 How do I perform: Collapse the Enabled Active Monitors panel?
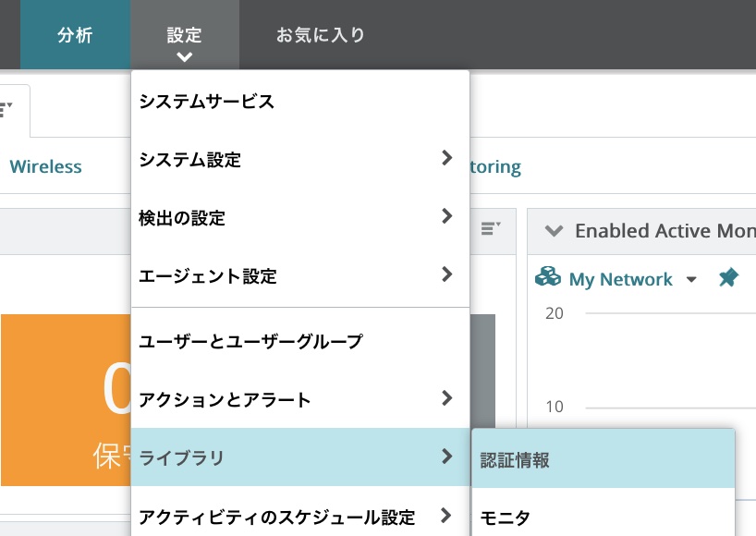[x=553, y=231]
